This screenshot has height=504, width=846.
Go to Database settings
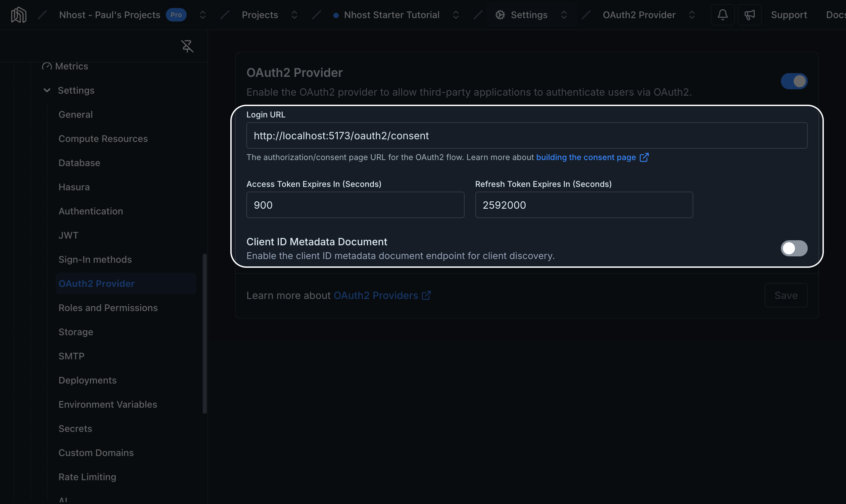pos(79,163)
